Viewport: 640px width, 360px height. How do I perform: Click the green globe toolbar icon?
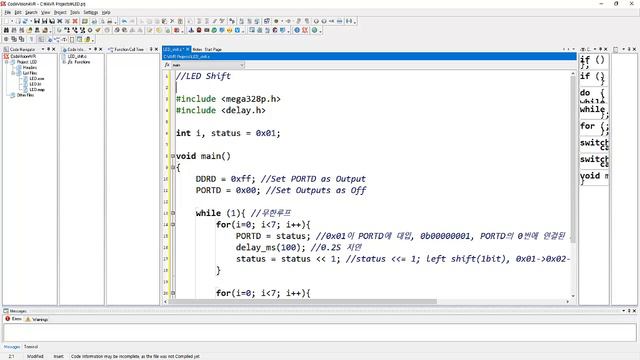(315, 30)
